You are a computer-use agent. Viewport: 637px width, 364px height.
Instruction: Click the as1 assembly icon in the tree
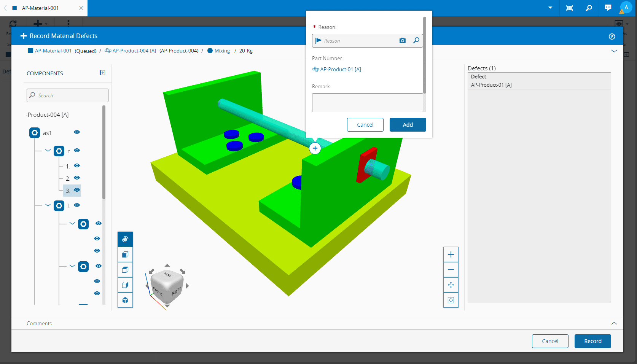(x=35, y=133)
